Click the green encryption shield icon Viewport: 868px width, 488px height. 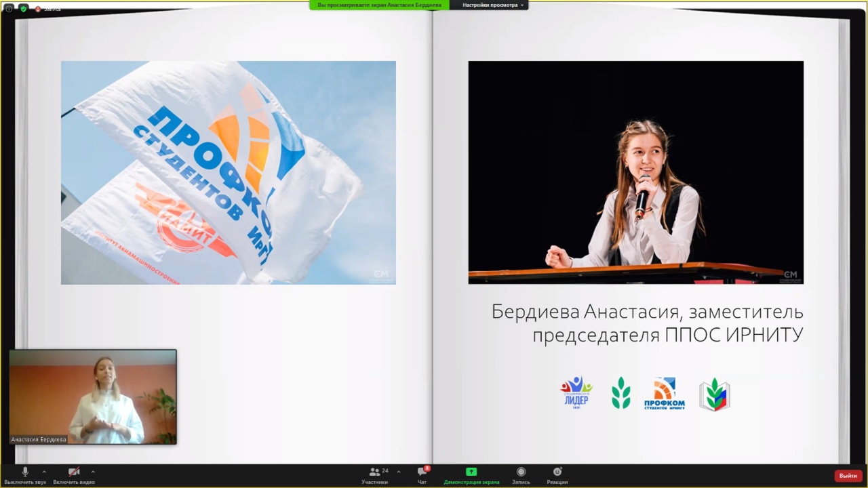[x=24, y=9]
